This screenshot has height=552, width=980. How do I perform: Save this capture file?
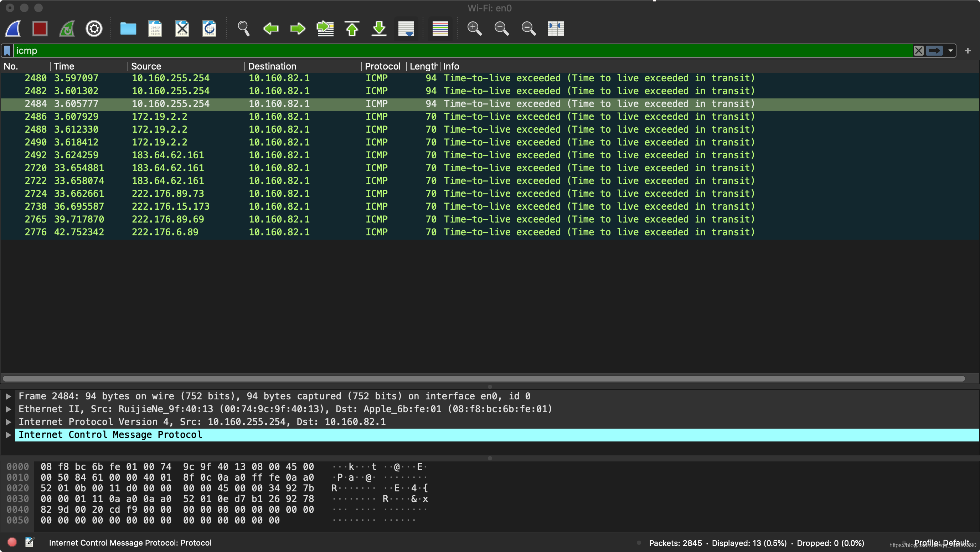[x=155, y=29]
